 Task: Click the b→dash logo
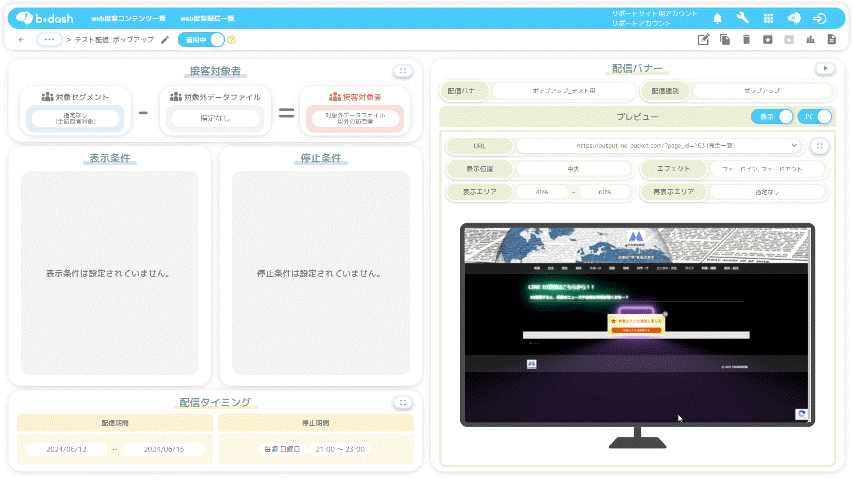pyautogui.click(x=45, y=18)
